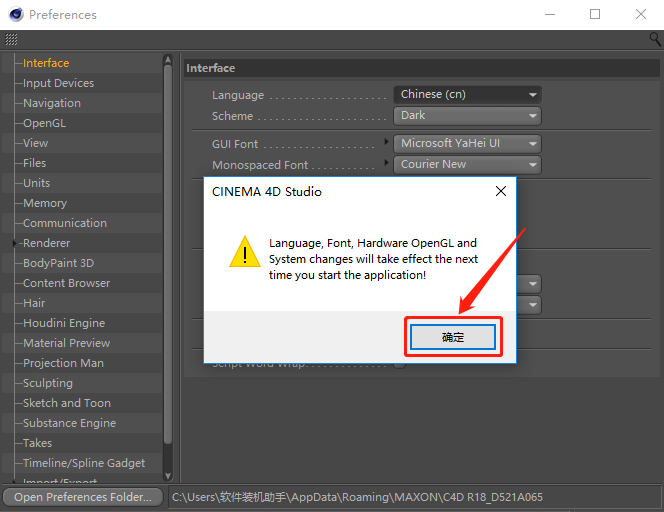Expand the Monospaced Font disclosure arrow

click(x=386, y=162)
